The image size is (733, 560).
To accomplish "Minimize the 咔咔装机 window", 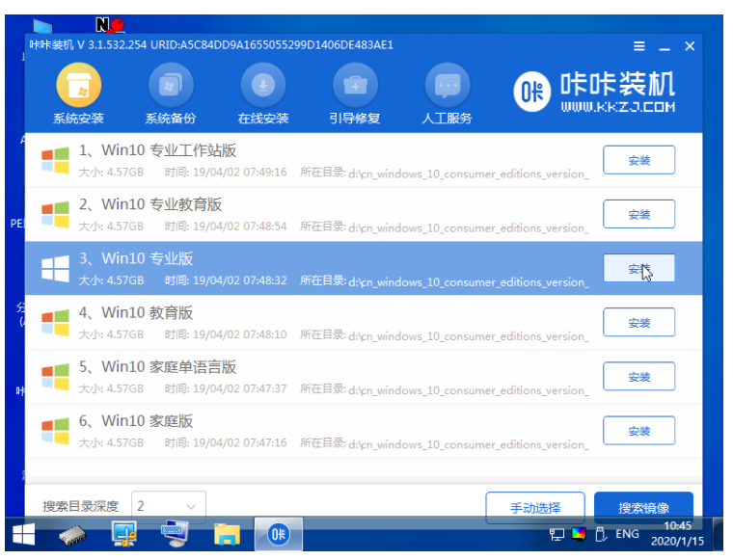I will point(665,46).
